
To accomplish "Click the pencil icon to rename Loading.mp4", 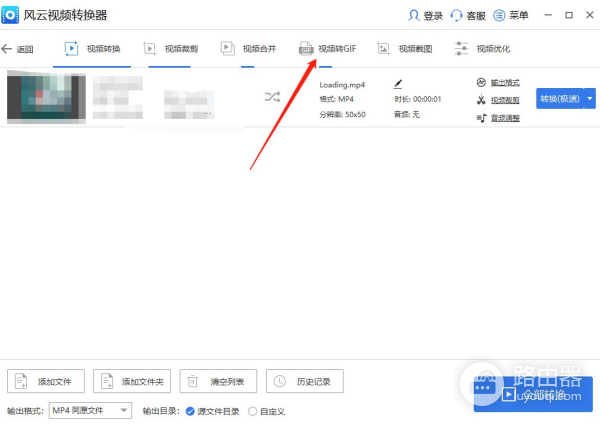I will [398, 84].
